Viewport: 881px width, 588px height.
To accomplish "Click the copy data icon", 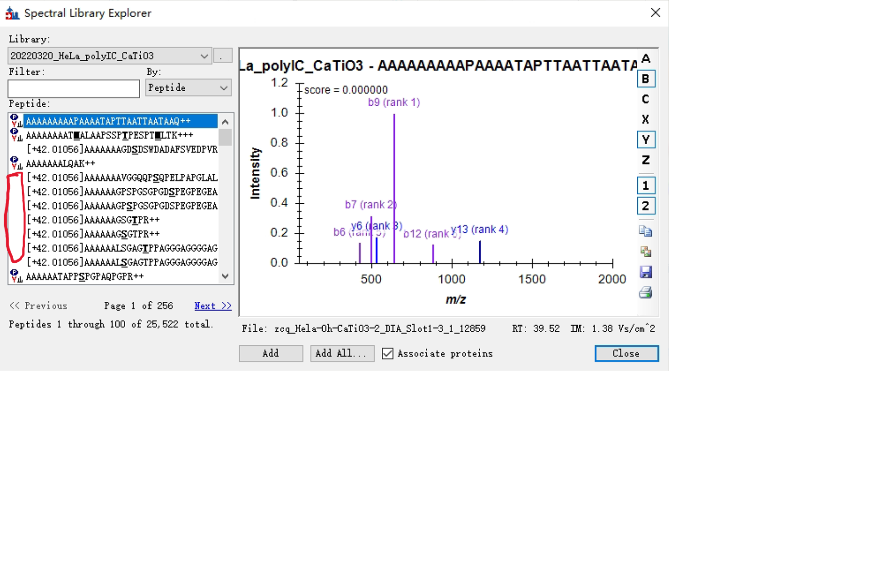I will pos(645,231).
